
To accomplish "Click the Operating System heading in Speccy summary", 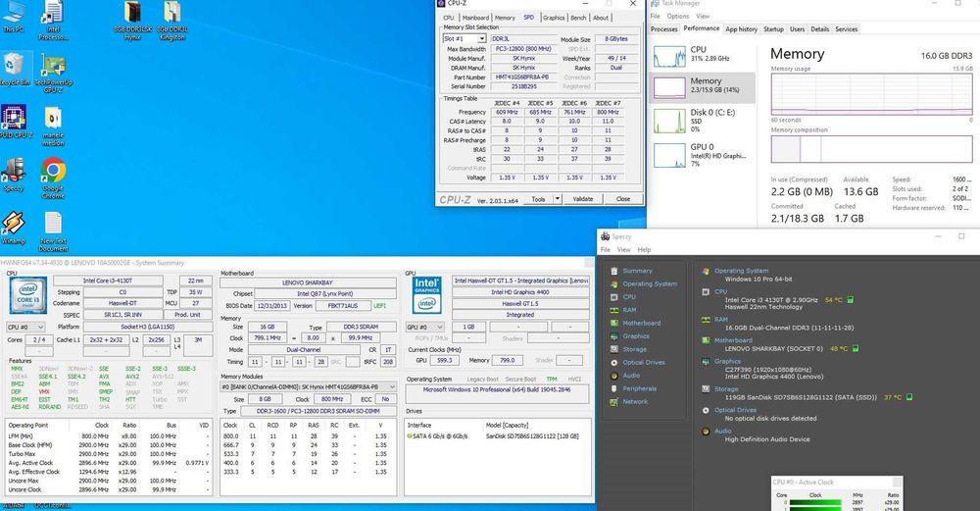I will pyautogui.click(x=741, y=271).
